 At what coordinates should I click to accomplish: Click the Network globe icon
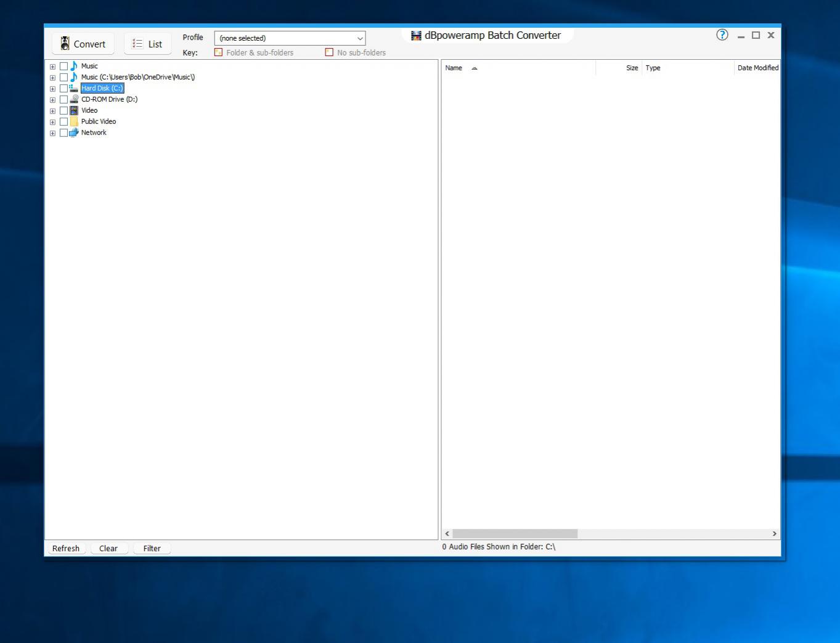pyautogui.click(x=74, y=133)
